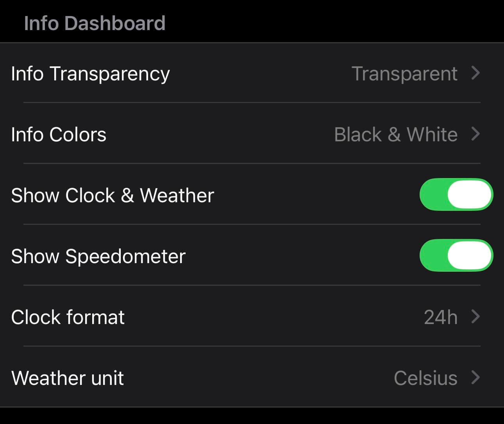Tap the white knob of Clock & Weather switch

click(x=469, y=194)
